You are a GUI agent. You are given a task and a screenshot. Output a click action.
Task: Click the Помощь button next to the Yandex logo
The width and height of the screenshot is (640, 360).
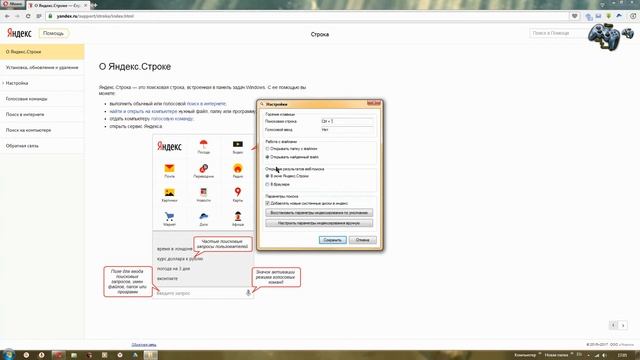(53, 33)
